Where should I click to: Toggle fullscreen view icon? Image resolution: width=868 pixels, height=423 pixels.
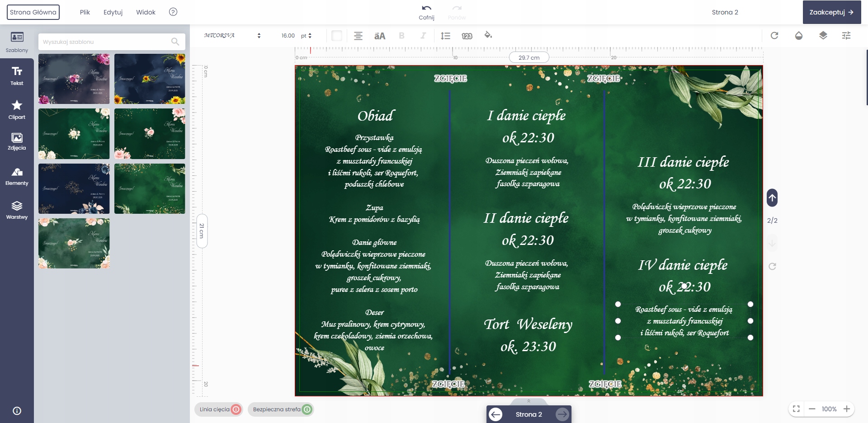797,409
